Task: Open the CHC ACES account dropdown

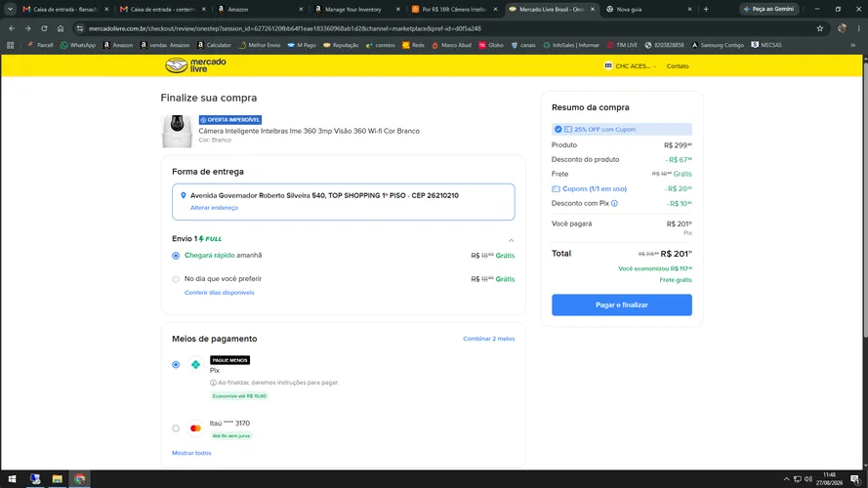Action: point(631,65)
